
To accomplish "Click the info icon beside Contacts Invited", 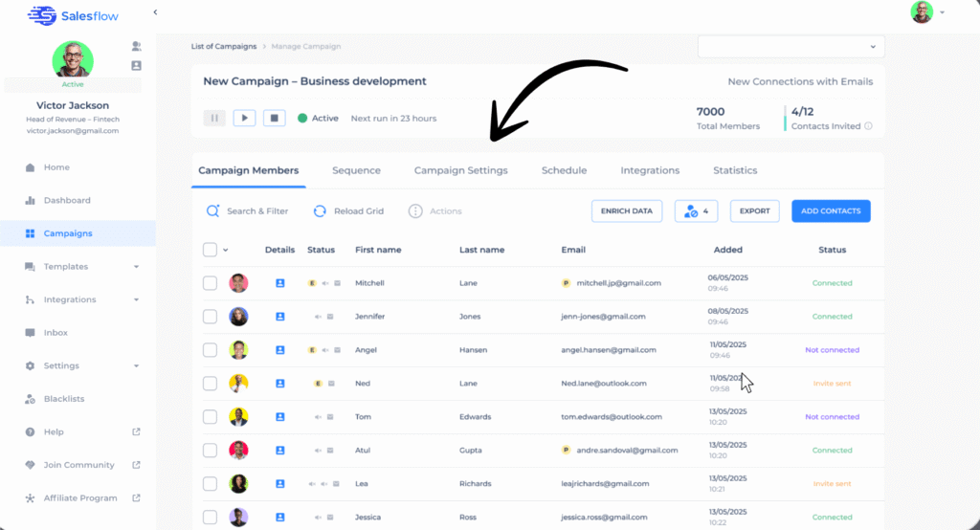I will 868,126.
